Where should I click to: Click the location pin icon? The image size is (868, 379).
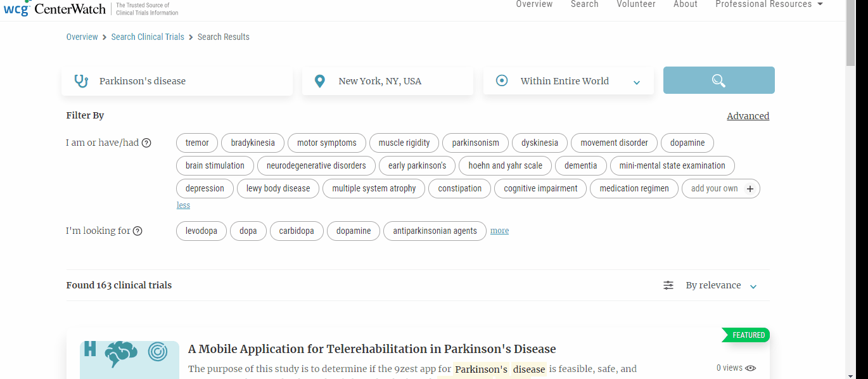click(319, 80)
